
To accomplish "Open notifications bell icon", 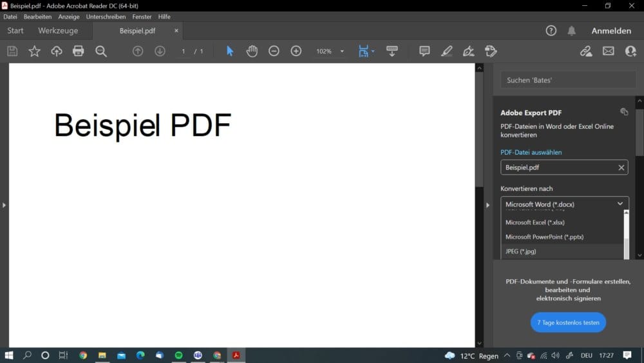I will pos(571,31).
